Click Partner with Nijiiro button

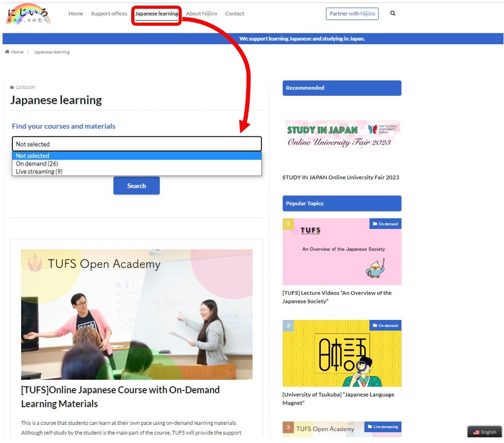[352, 13]
